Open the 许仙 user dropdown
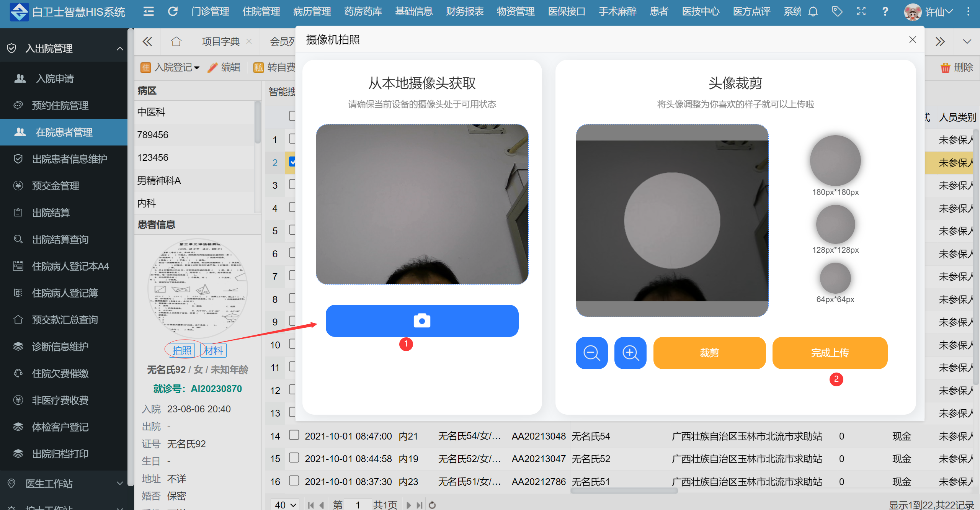This screenshot has width=980, height=510. pyautogui.click(x=939, y=12)
